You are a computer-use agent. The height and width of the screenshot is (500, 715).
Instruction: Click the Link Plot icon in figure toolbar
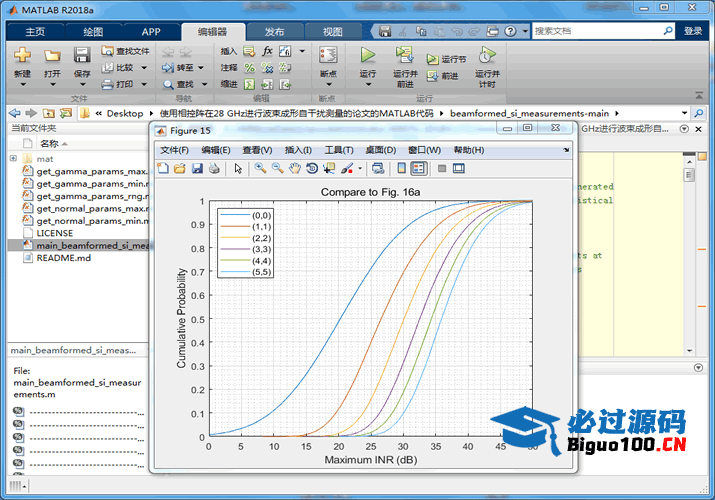click(377, 169)
